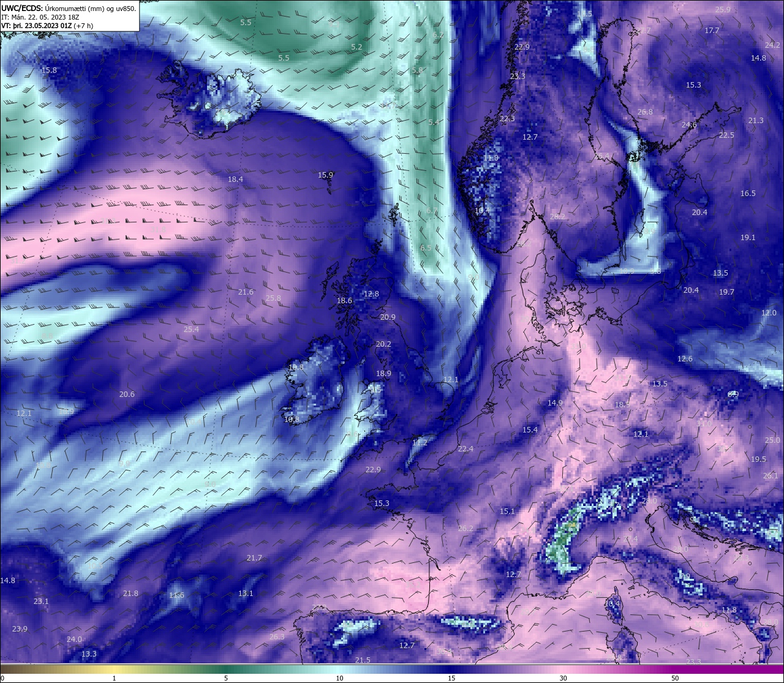
Task: Select the 25.0 value label
Action: point(772,440)
